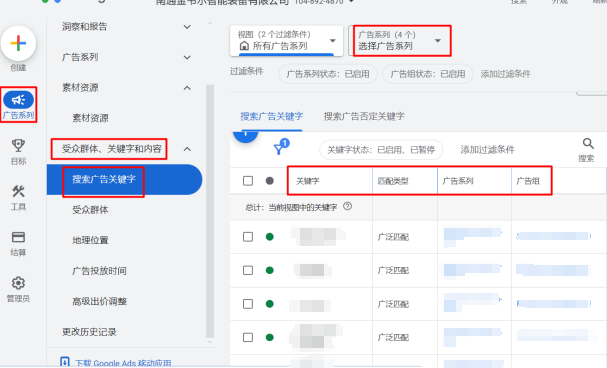This screenshot has height=368, width=607.
Task: Click 添加过滤条件 next to keyword status chip
Action: [x=487, y=150]
